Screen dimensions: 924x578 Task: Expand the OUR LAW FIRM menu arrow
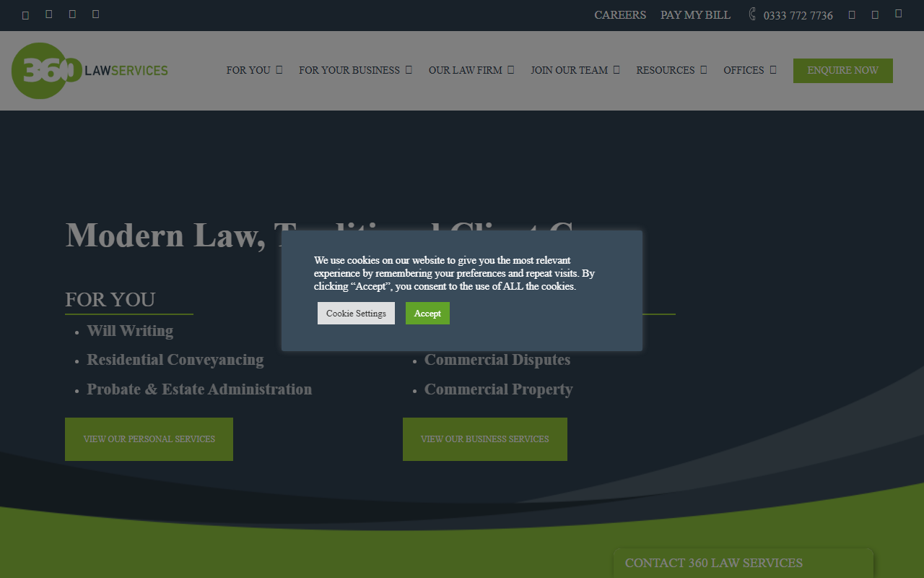point(510,70)
